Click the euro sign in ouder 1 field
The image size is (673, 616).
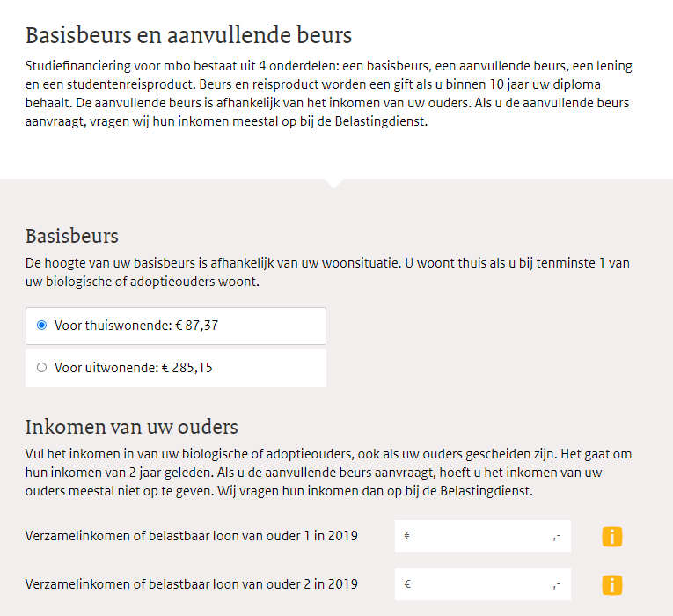click(407, 536)
